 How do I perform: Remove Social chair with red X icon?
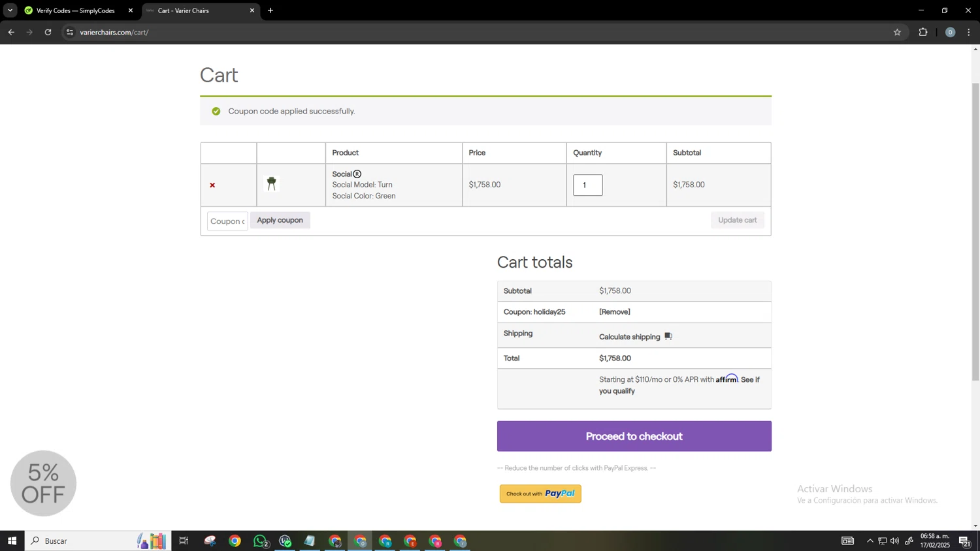point(212,185)
